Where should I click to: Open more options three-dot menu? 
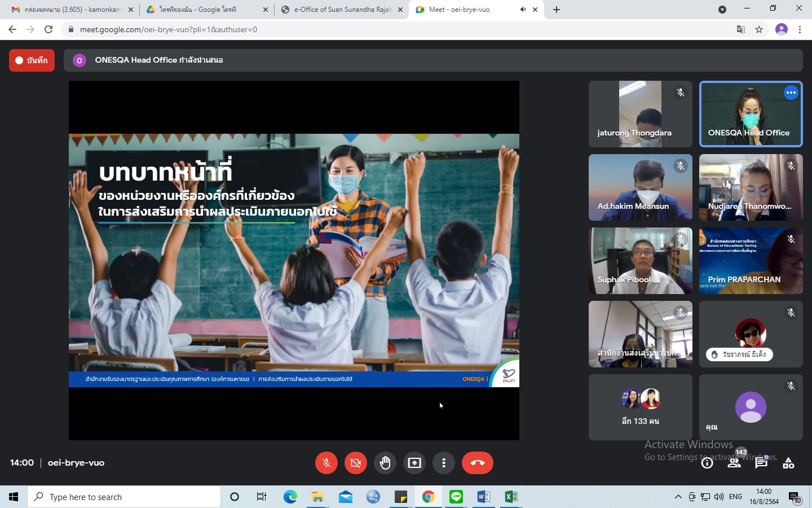[x=444, y=463]
